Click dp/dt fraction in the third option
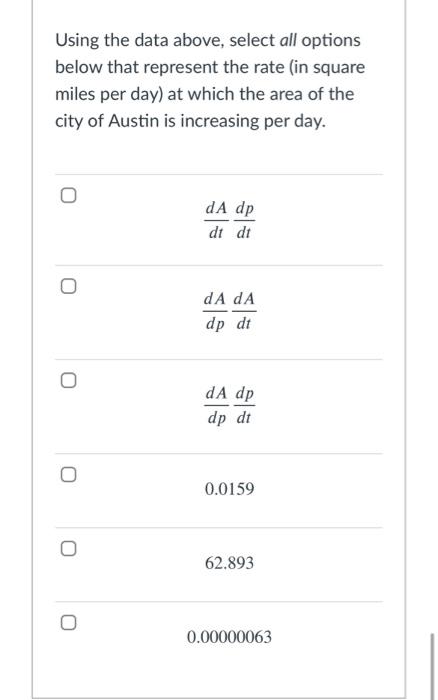This screenshot has width=438, height=700. 244,405
